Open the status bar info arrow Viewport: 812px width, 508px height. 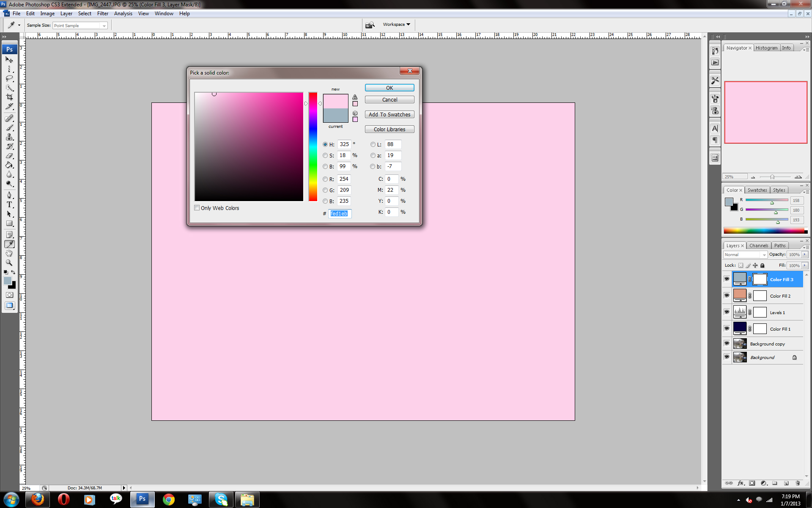124,488
